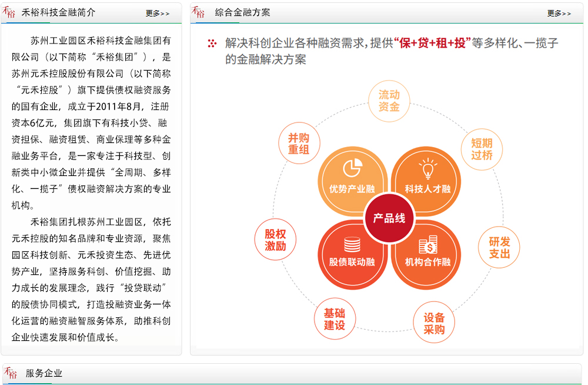Click the 流动资金 circle at the top

[389, 101]
